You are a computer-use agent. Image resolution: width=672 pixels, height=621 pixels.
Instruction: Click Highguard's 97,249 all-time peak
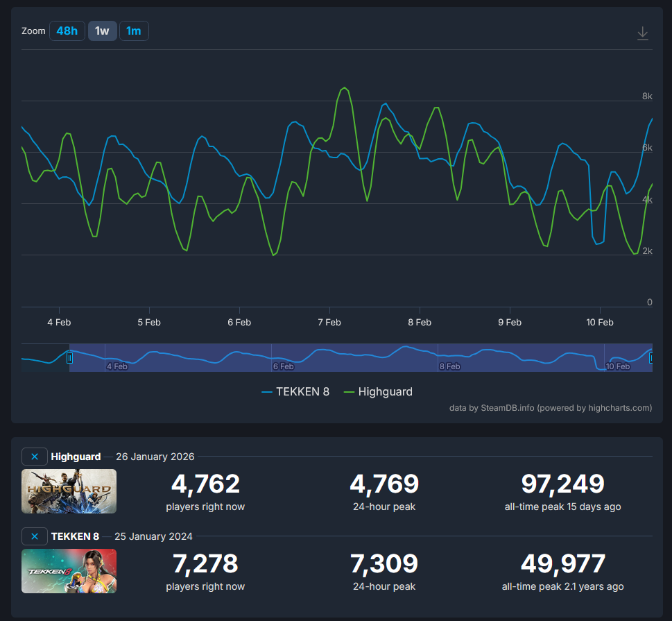click(x=562, y=484)
